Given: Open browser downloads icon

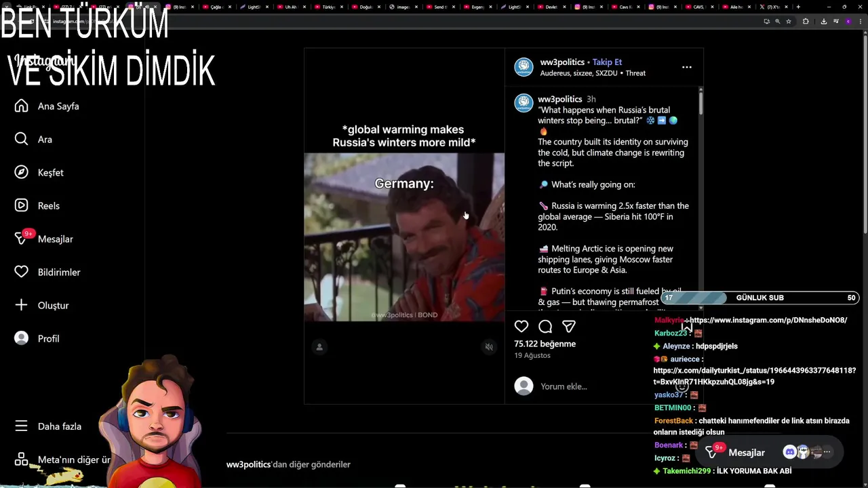Looking at the screenshot, I should coord(823,22).
